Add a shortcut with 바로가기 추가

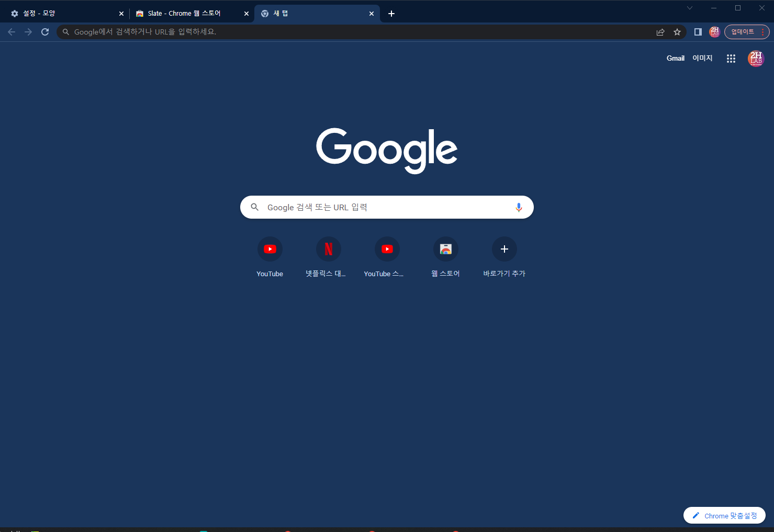click(x=504, y=257)
